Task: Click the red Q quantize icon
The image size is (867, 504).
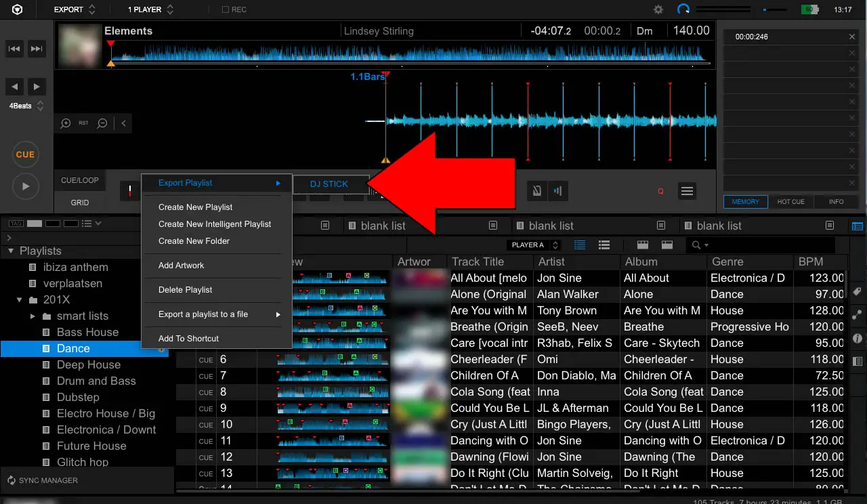Action: [660, 192]
